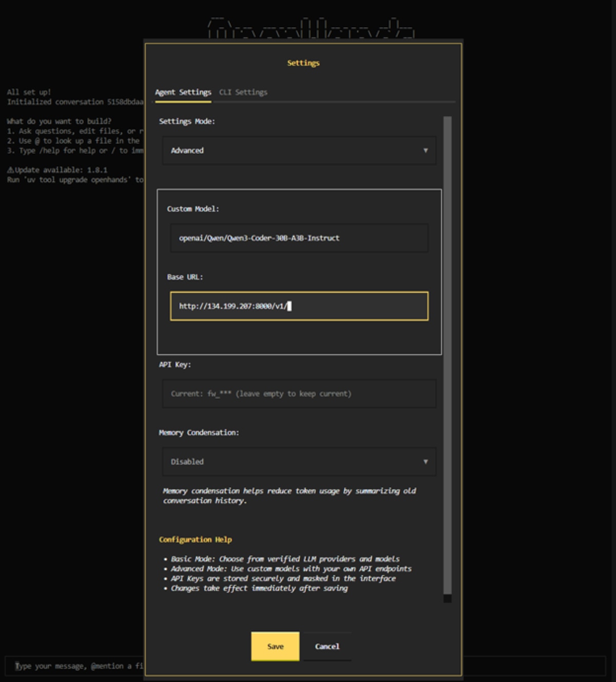The height and width of the screenshot is (682, 616).
Task: Expand the Memory Condensation dropdown showing Disabled
Action: click(299, 462)
